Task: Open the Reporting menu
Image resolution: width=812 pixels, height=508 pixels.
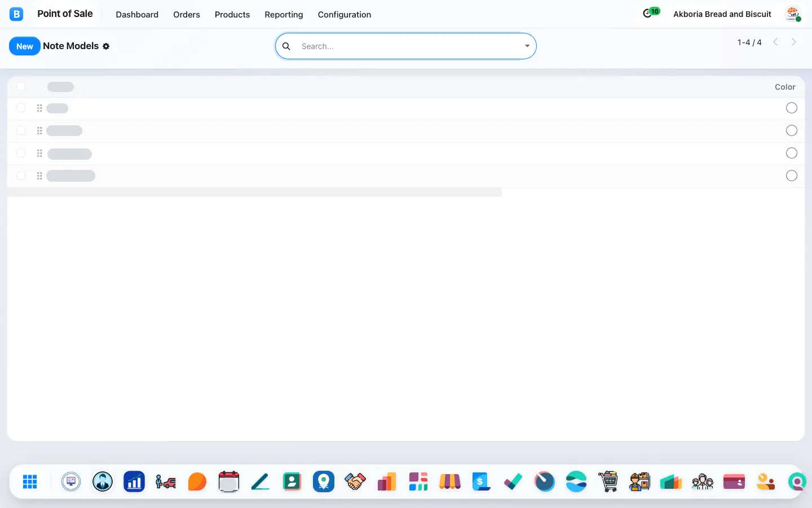Action: [x=284, y=15]
